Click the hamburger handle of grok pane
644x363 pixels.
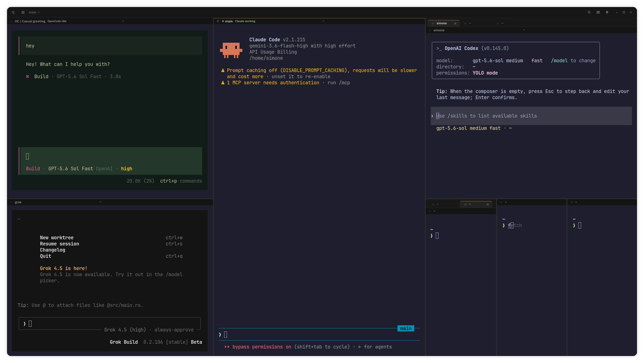coord(11,202)
